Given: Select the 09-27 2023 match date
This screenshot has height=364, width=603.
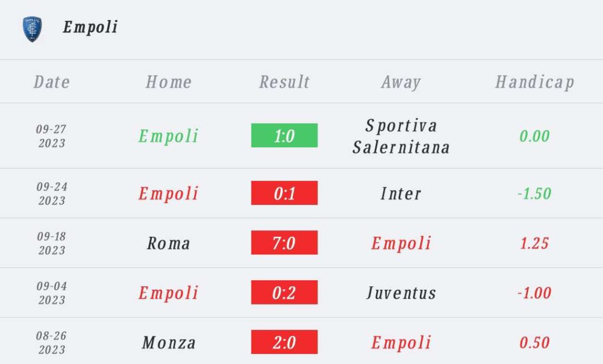Looking at the screenshot, I should [52, 136].
